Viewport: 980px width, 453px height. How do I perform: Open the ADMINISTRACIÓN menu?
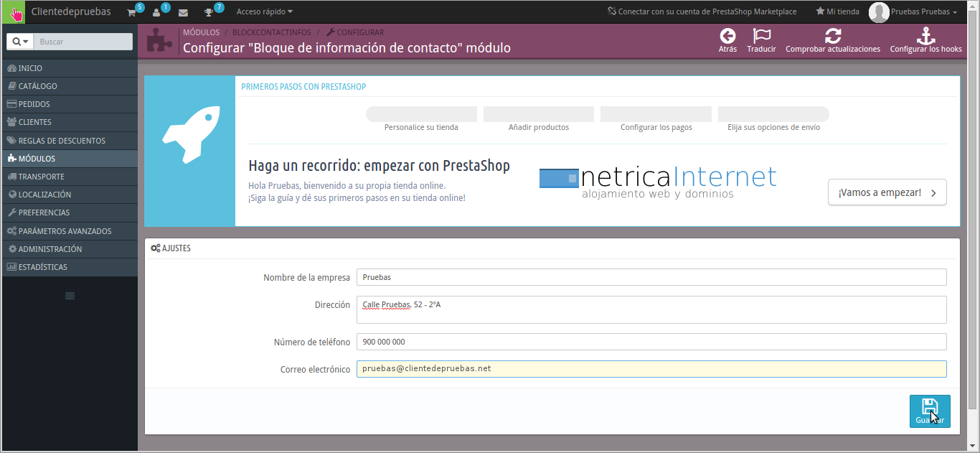pos(70,249)
